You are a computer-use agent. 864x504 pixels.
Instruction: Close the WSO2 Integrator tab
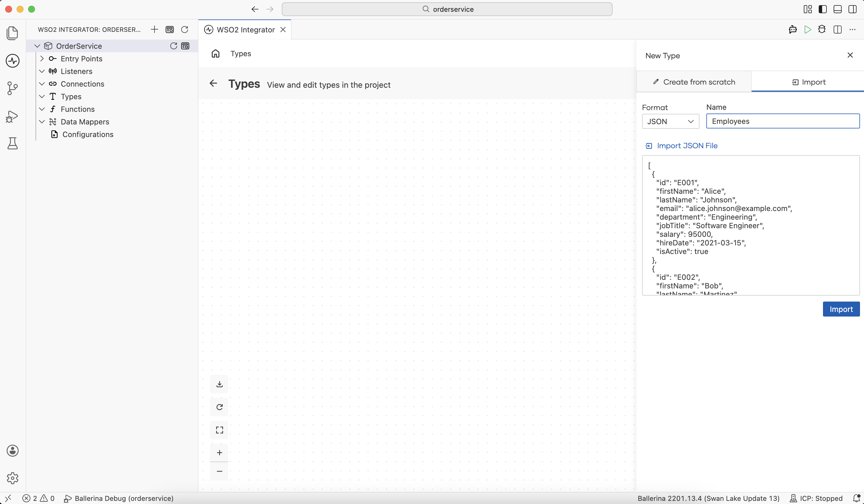(283, 30)
